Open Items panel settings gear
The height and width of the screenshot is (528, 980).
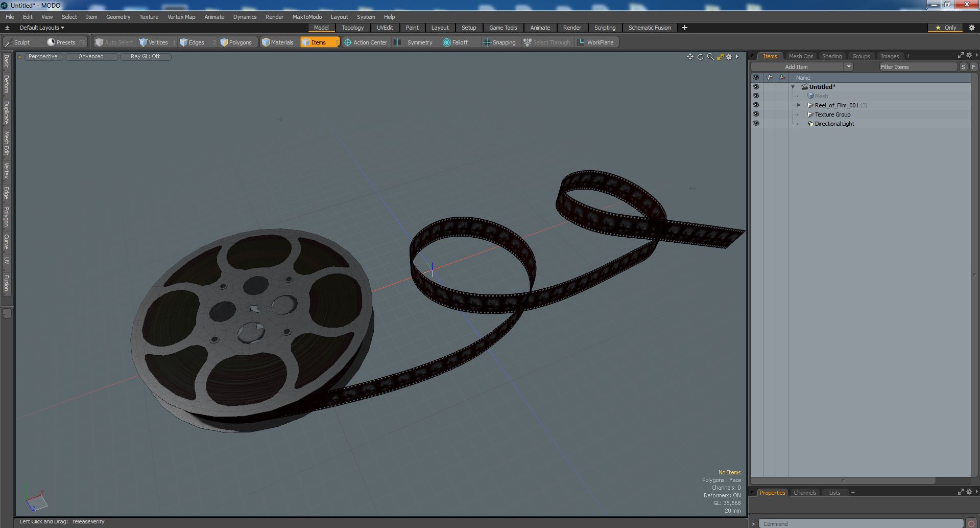coord(969,55)
